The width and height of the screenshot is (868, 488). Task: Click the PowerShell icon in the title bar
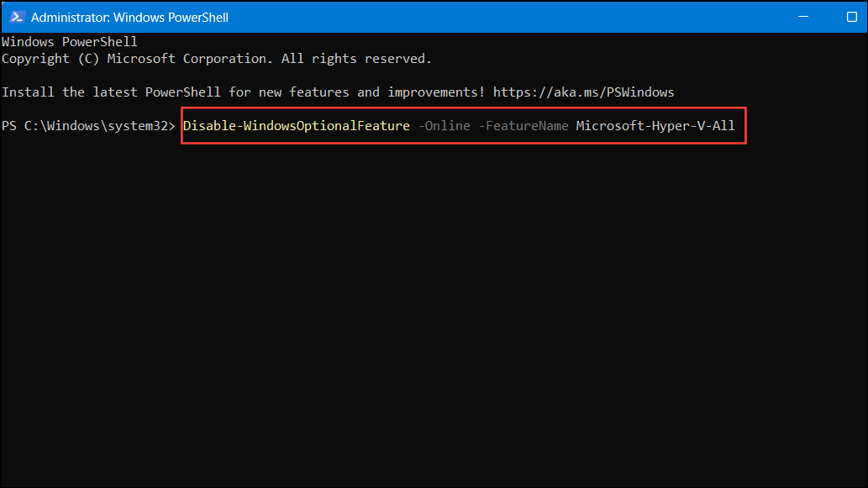(x=17, y=17)
